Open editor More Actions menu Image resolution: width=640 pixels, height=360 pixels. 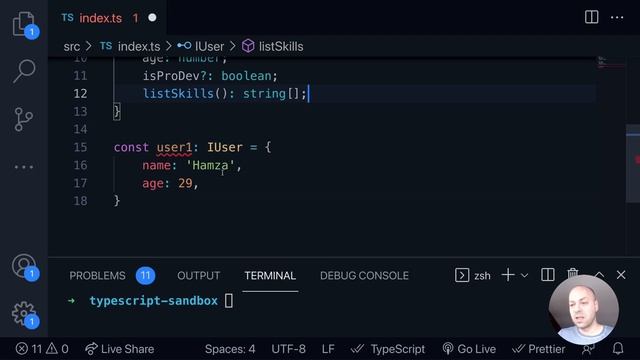point(617,18)
